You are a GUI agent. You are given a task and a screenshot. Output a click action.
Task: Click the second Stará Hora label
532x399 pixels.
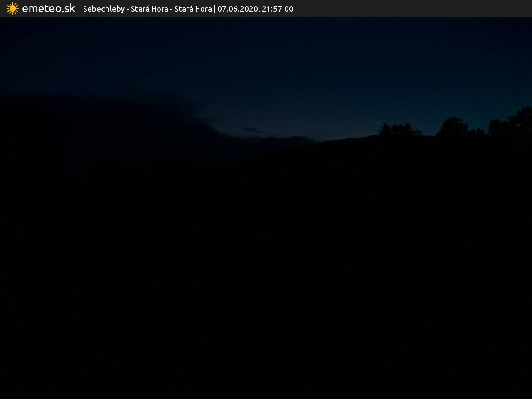(x=193, y=9)
